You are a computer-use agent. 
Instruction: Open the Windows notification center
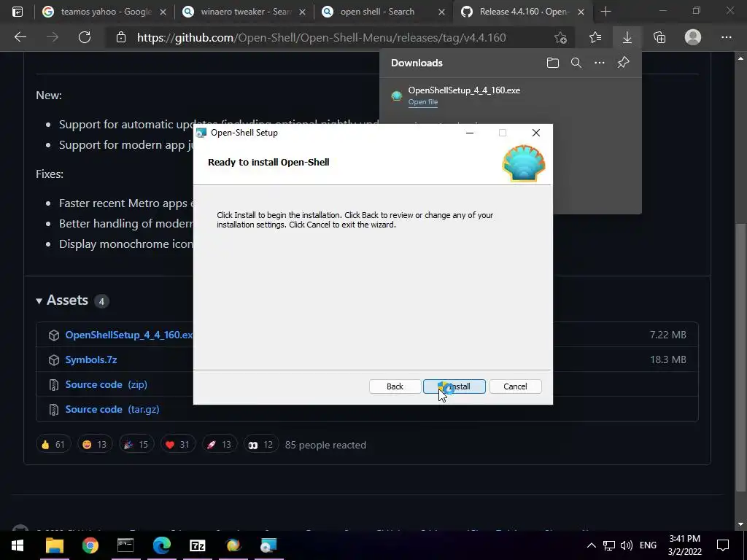click(723, 545)
